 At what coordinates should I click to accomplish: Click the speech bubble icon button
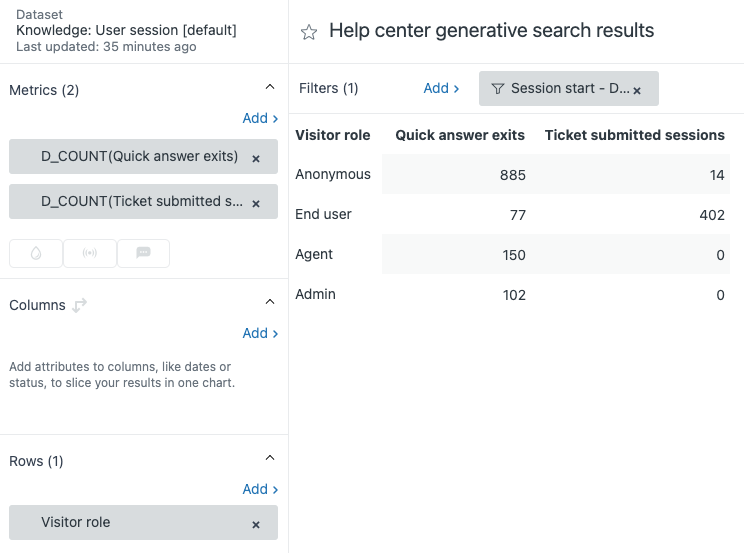tap(143, 253)
